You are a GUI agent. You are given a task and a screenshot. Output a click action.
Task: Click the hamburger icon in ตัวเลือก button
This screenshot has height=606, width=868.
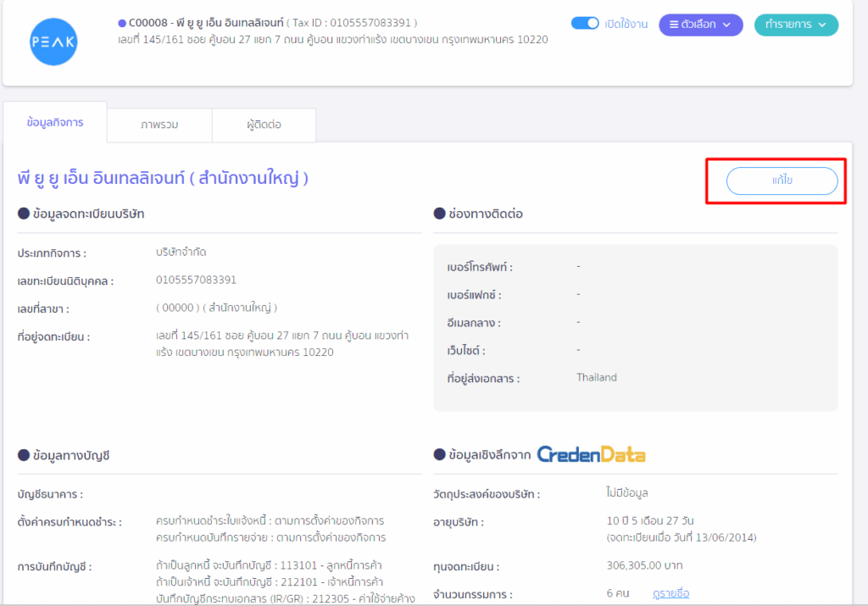[x=673, y=25]
